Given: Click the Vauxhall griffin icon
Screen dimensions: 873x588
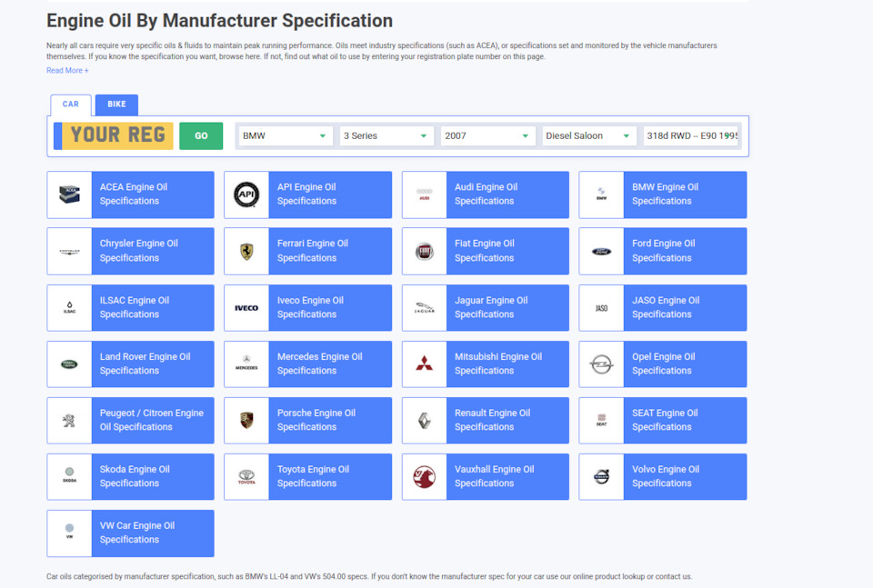Looking at the screenshot, I should (x=425, y=477).
